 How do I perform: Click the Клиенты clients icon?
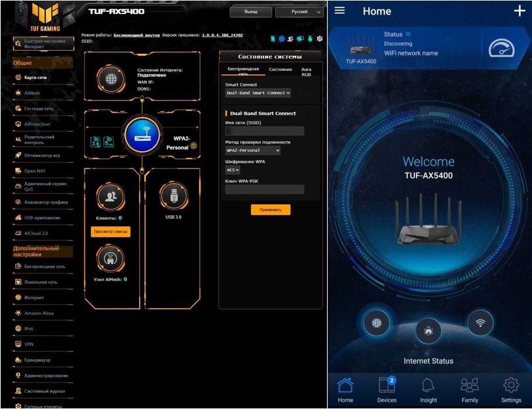click(x=111, y=197)
